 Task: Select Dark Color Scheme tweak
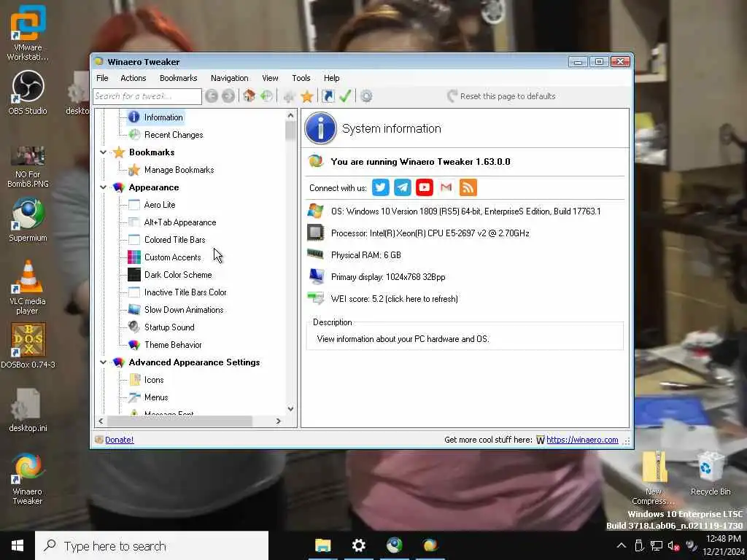[178, 275]
